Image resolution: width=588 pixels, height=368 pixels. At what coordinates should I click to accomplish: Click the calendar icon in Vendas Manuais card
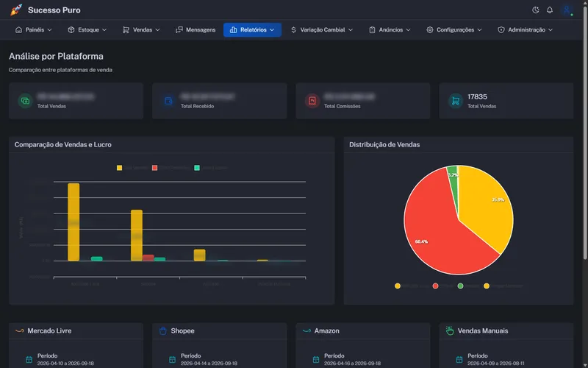click(x=459, y=359)
